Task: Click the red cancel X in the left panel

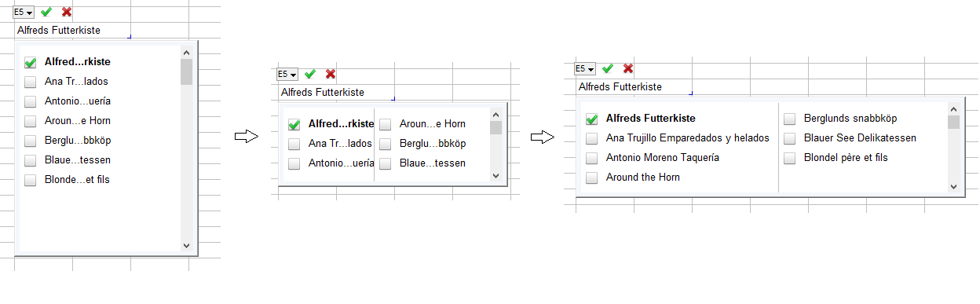Action: pyautogui.click(x=67, y=12)
